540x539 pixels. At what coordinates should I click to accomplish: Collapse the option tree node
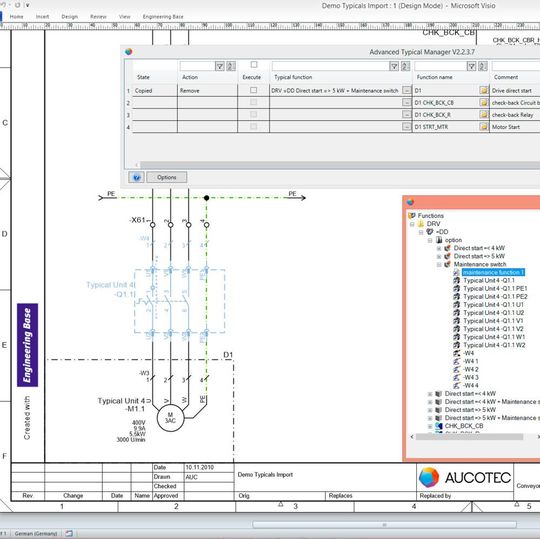pos(430,240)
